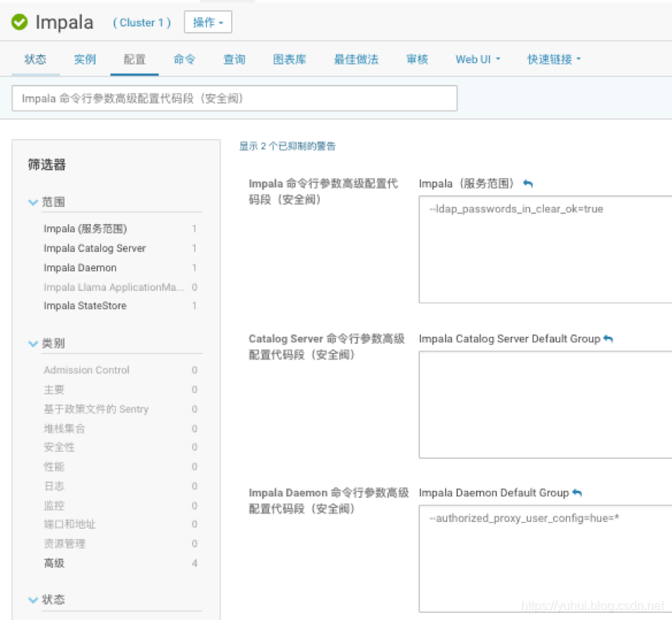Filter by Impala (服务范围) scope
672x620 pixels.
click(86, 229)
